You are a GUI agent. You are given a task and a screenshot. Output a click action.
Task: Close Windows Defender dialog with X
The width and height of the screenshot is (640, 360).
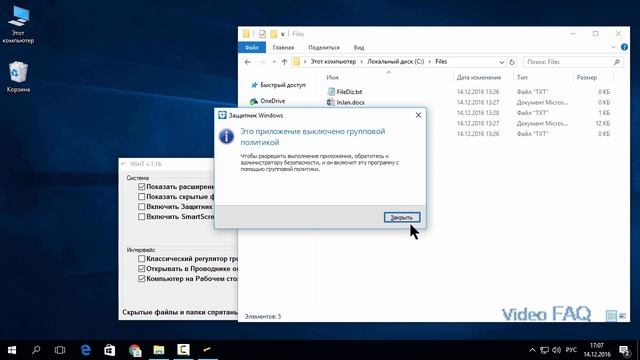coord(418,115)
